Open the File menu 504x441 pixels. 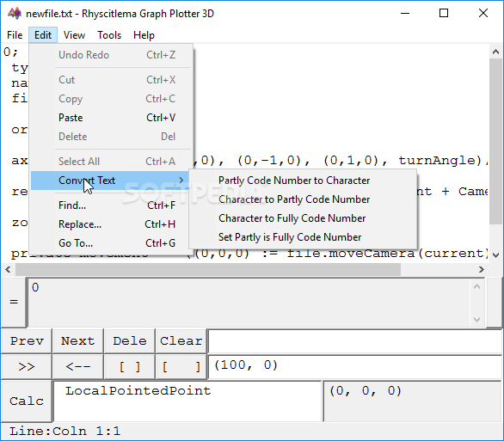[x=15, y=35]
